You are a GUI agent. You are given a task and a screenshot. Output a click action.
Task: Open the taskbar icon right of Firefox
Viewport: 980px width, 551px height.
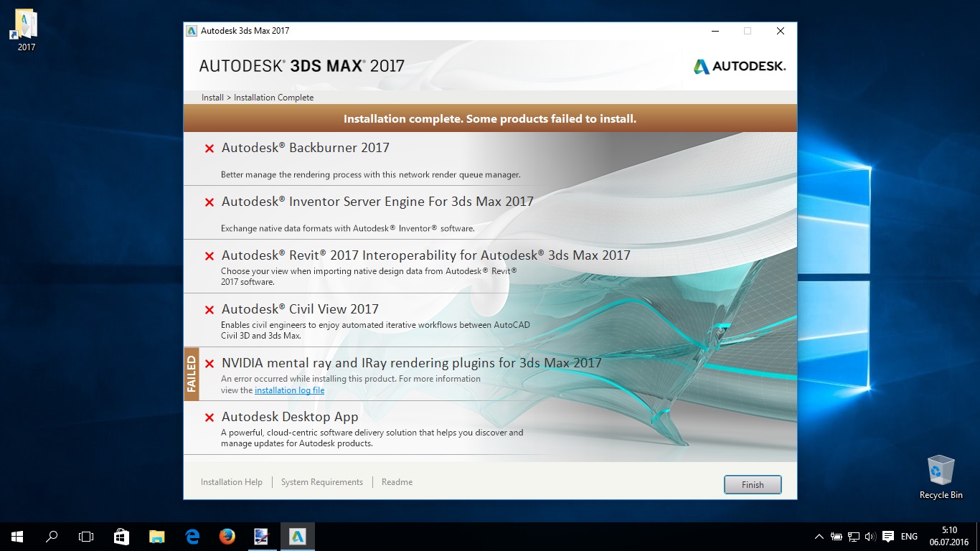coord(261,536)
